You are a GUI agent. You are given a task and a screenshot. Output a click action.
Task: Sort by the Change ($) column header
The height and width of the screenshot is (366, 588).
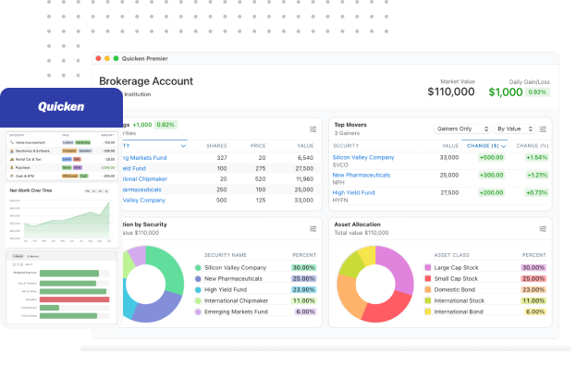pyautogui.click(x=486, y=146)
